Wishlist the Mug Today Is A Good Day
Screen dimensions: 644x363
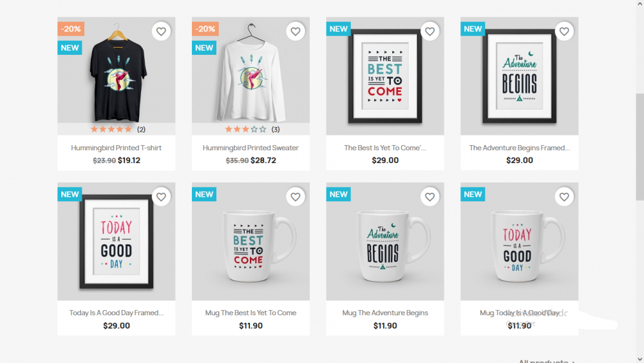click(564, 197)
